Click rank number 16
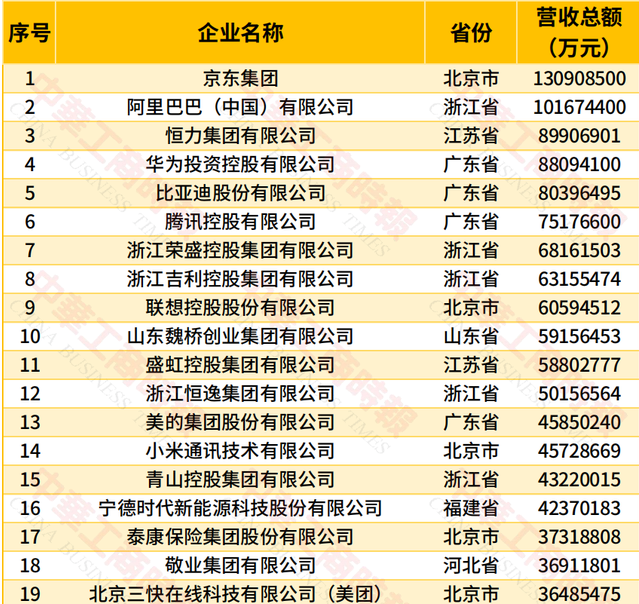This screenshot has width=639, height=604. click(x=30, y=508)
